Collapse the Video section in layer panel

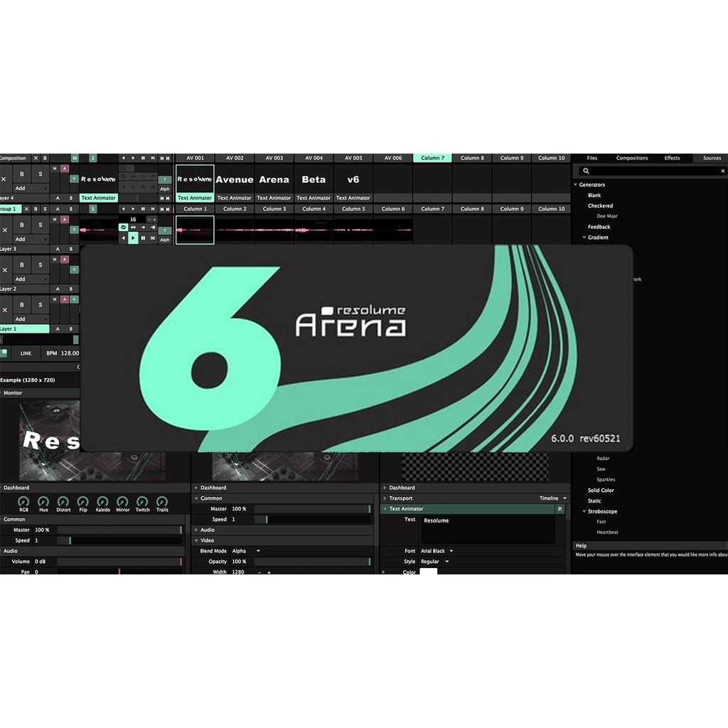196,540
